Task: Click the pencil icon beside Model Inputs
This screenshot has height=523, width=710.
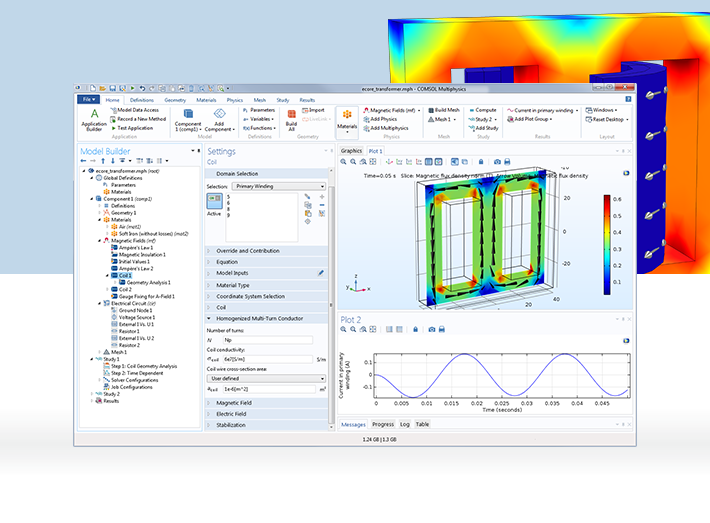Action: (321, 273)
